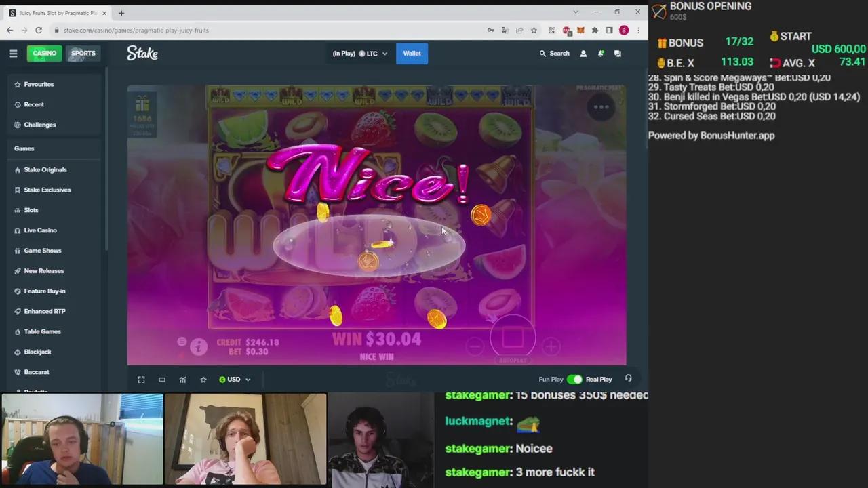Click the blue Wallet button
This screenshot has height=488, width=868.
coord(412,53)
